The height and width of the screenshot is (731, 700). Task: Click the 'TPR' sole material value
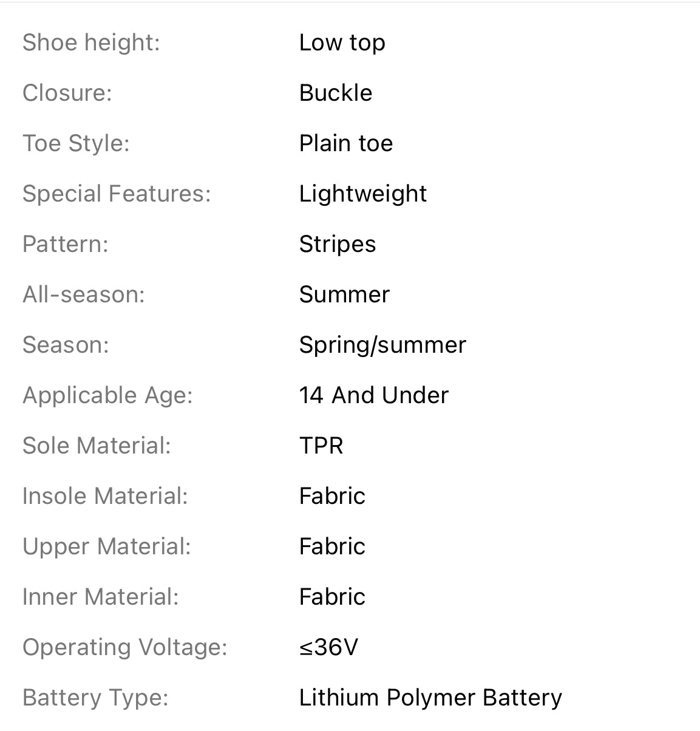click(321, 446)
